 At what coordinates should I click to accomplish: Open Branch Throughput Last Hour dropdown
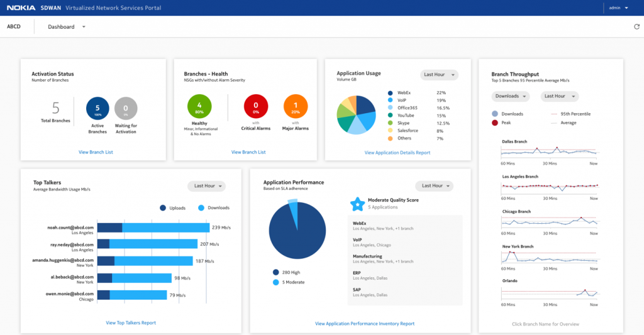(559, 96)
